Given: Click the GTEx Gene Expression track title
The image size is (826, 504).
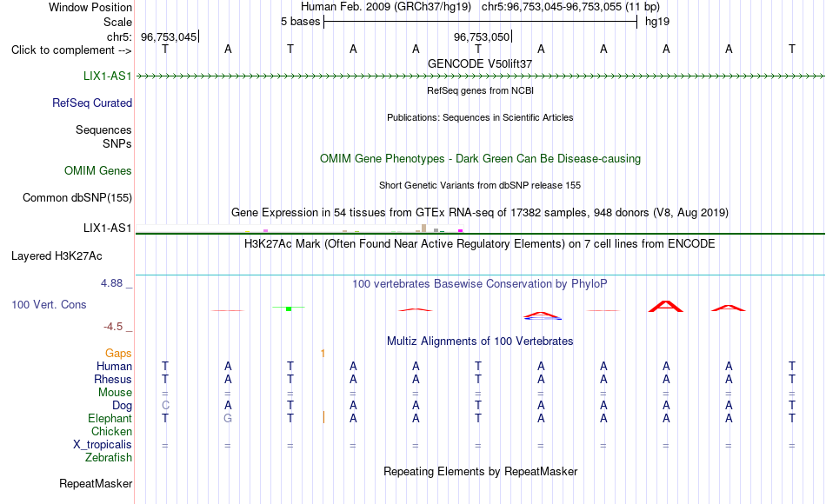Looking at the screenshot, I should click(x=480, y=213).
